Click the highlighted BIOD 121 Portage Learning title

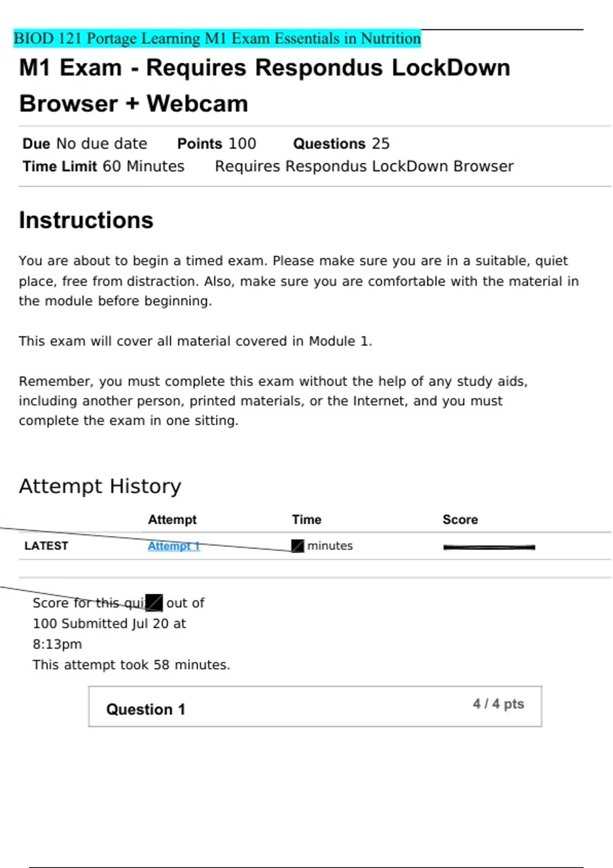pyautogui.click(x=217, y=38)
